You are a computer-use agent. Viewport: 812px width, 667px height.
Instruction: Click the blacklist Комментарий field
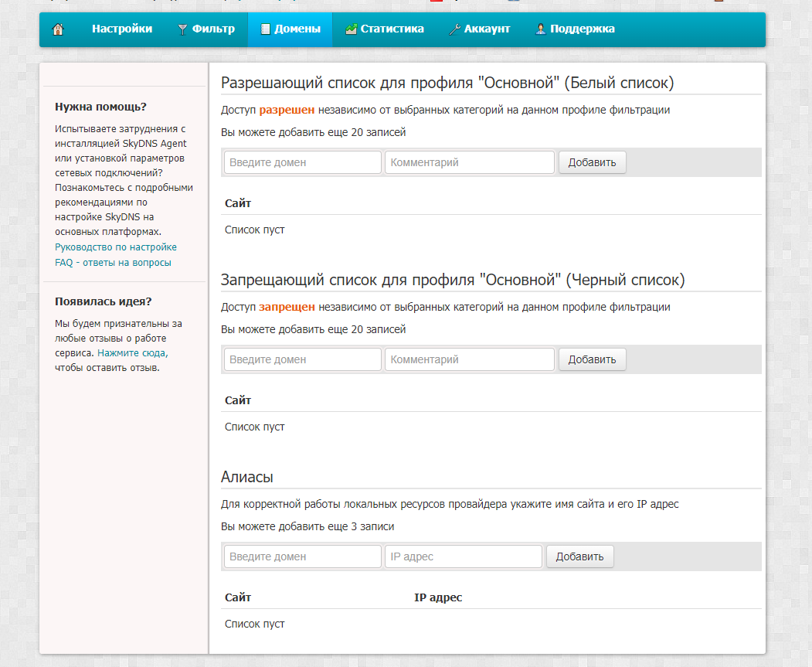(469, 359)
